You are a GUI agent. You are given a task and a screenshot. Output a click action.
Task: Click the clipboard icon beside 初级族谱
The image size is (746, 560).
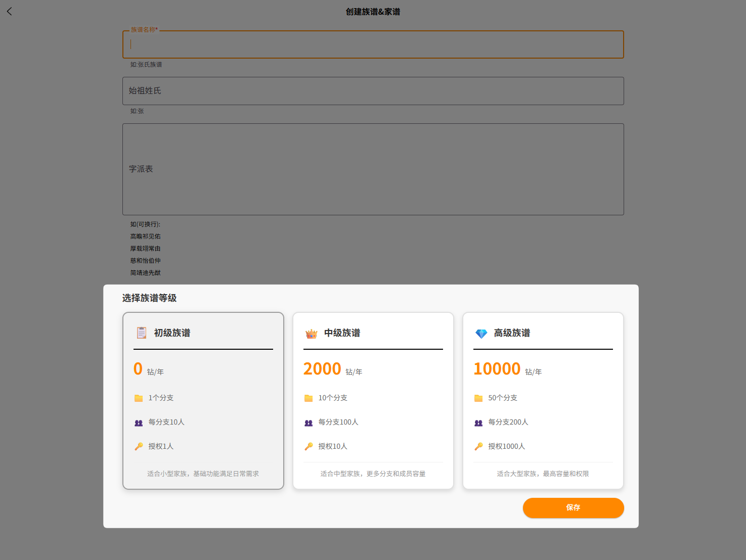(x=142, y=333)
